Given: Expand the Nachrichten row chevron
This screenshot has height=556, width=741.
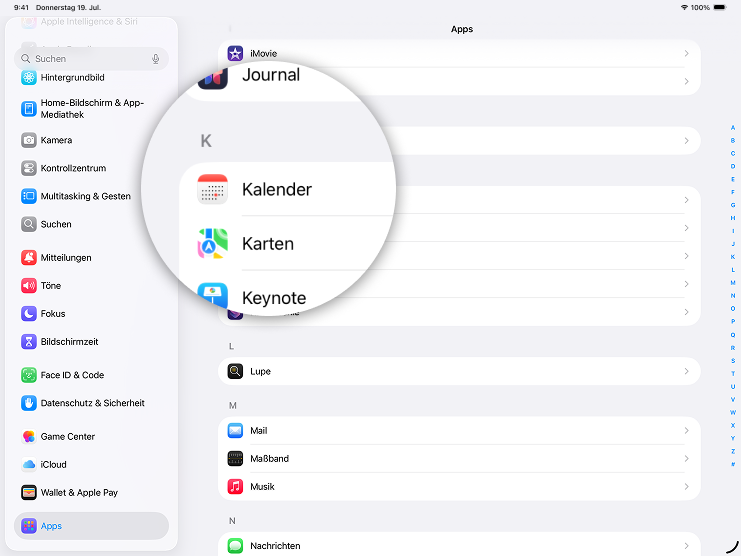Looking at the screenshot, I should pyautogui.click(x=686, y=545).
